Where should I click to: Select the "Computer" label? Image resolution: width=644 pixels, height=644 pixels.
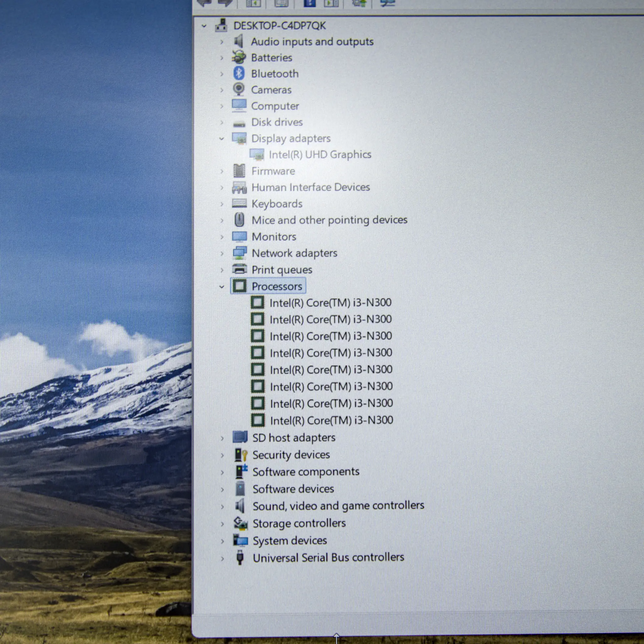tap(275, 106)
